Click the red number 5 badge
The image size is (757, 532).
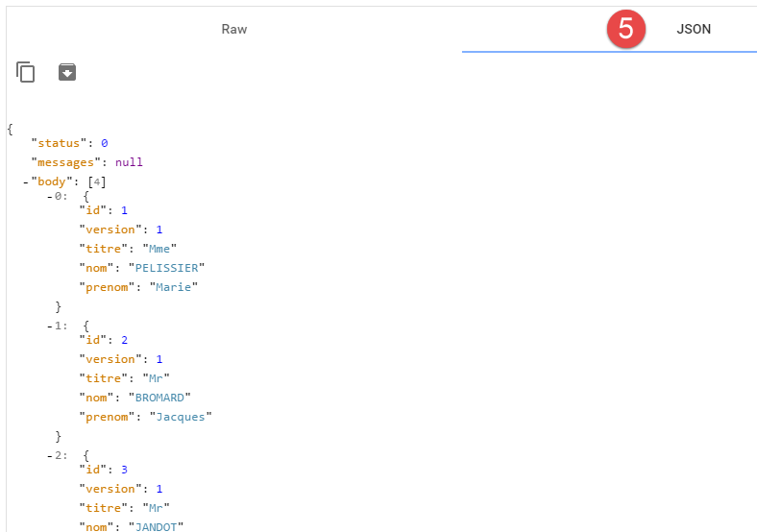[625, 28]
